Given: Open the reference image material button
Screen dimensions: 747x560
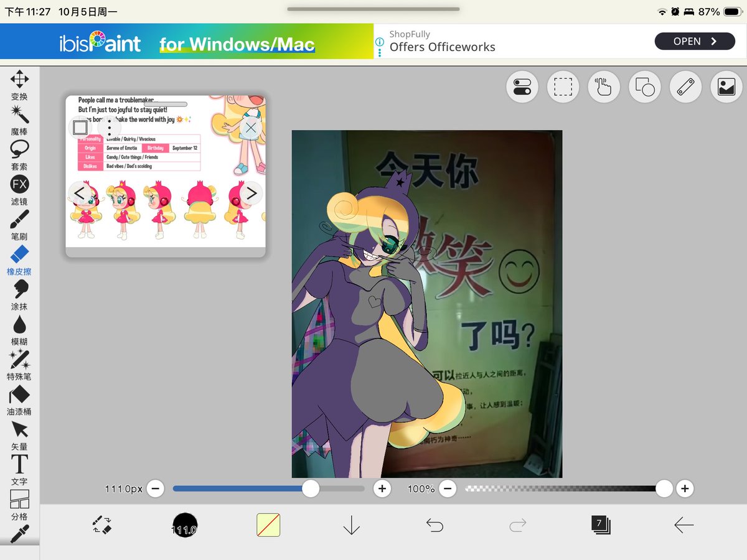Looking at the screenshot, I should click(726, 87).
